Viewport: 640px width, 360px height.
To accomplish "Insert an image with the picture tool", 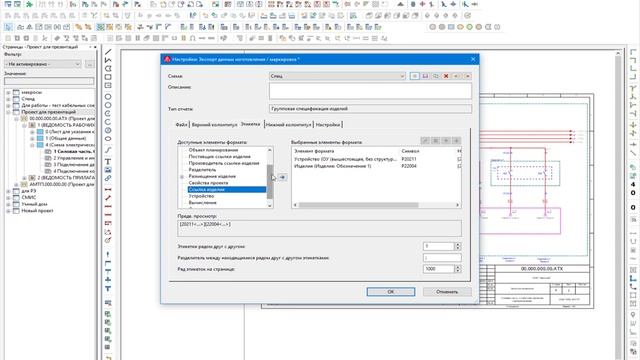I will [x=108, y=170].
